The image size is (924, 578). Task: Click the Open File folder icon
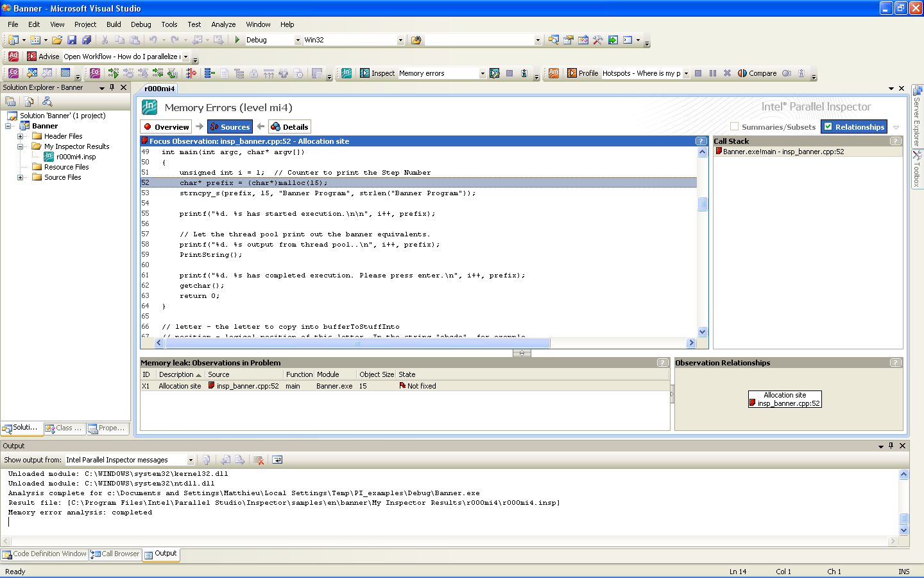pyautogui.click(x=57, y=40)
